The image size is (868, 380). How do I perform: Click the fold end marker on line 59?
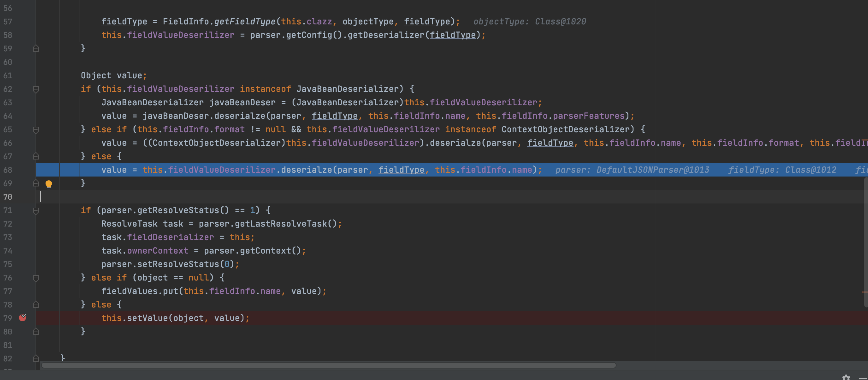click(36, 48)
